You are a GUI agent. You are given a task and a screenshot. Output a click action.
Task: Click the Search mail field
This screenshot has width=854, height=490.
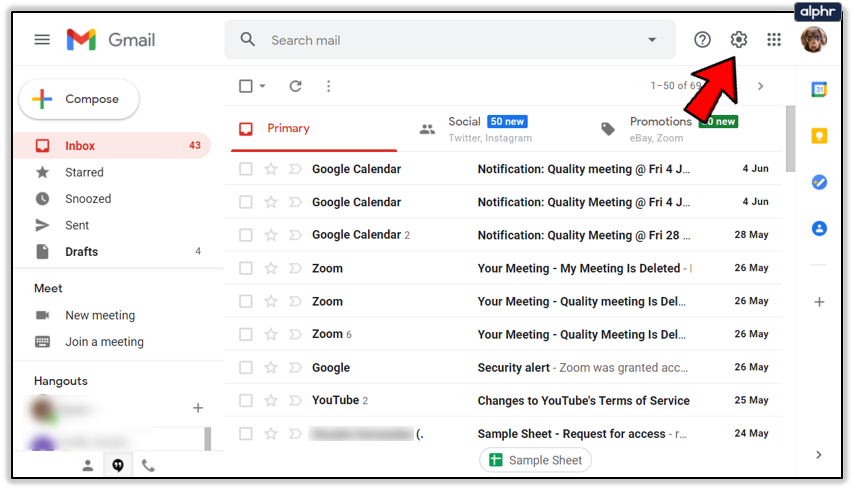[450, 40]
